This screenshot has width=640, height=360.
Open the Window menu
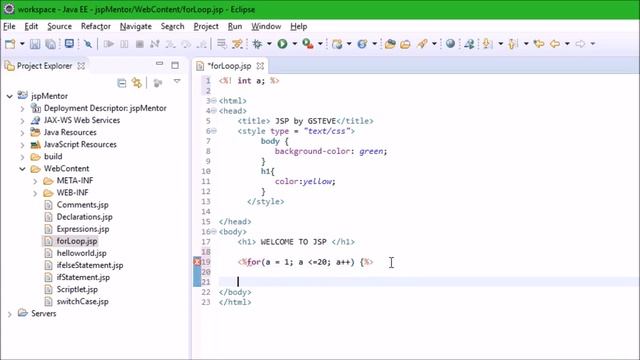point(266,26)
